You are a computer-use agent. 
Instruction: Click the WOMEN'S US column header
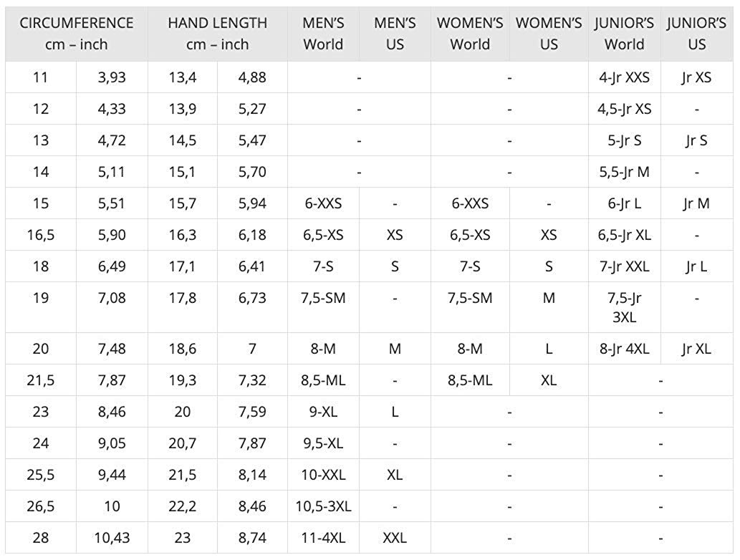pyautogui.click(x=549, y=34)
